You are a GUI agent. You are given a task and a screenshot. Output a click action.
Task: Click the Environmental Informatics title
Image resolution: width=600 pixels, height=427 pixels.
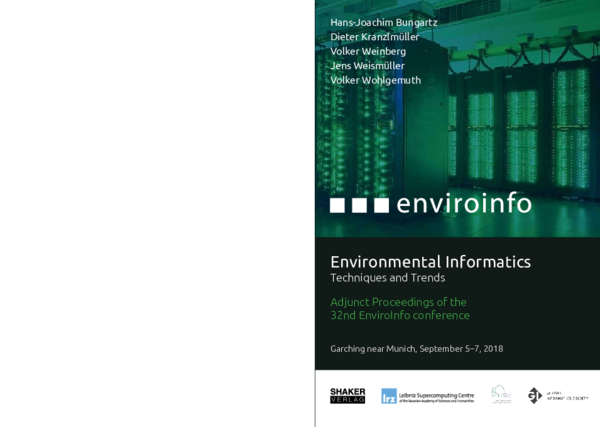(x=430, y=262)
